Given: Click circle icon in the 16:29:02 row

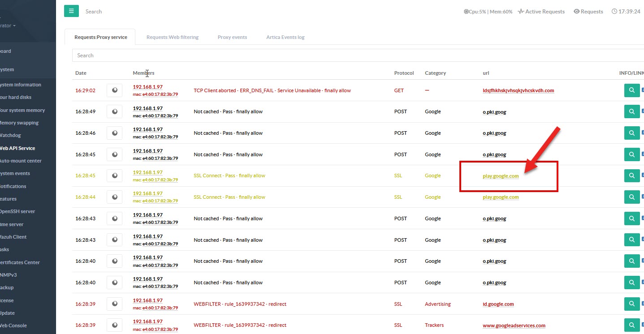Looking at the screenshot, I should coord(114,90).
